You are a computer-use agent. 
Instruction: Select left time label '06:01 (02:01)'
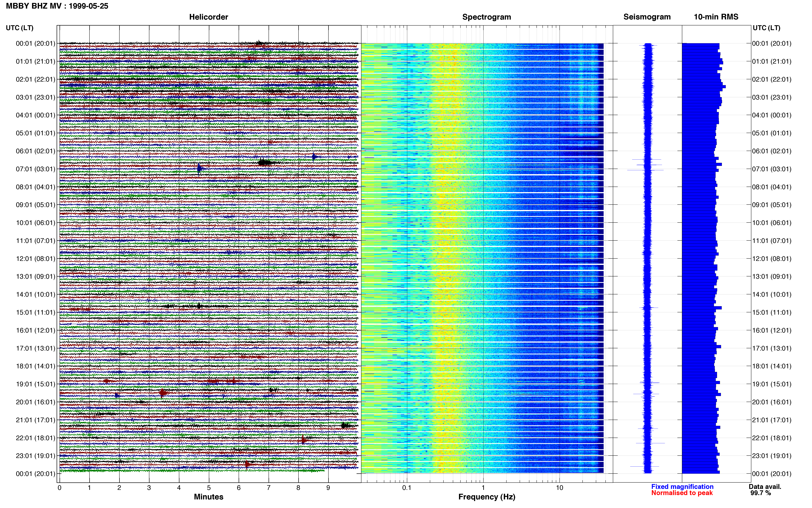[x=36, y=151]
